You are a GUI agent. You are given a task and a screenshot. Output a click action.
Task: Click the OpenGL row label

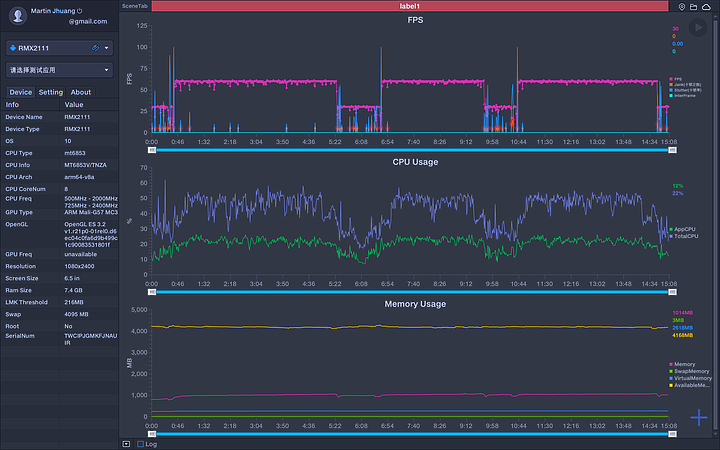click(17, 225)
